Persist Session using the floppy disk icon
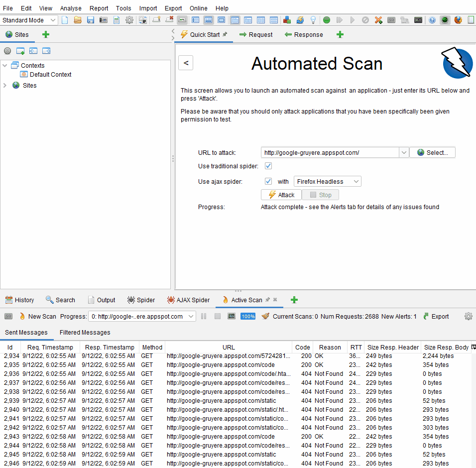Viewport: 476px width, 468px height. click(91, 20)
